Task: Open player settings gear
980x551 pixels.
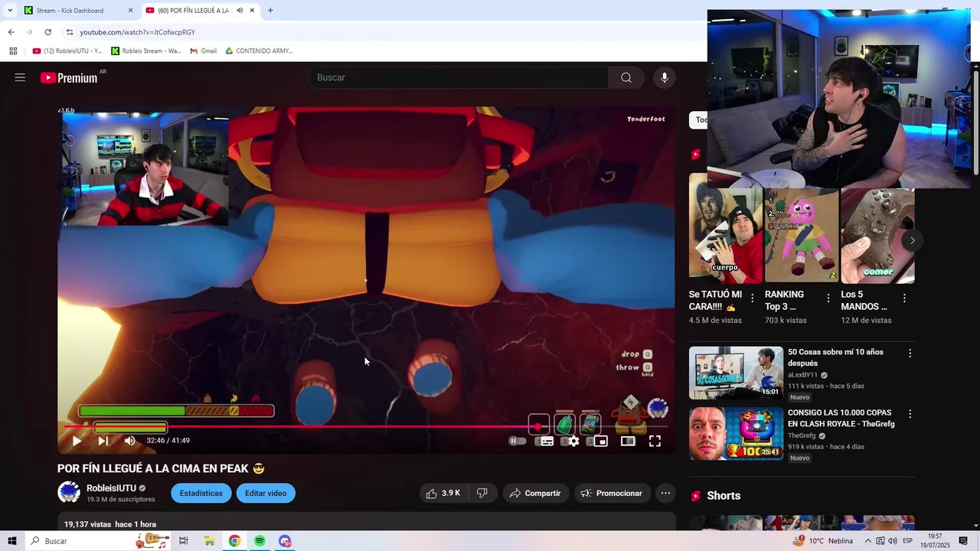Action: point(573,441)
